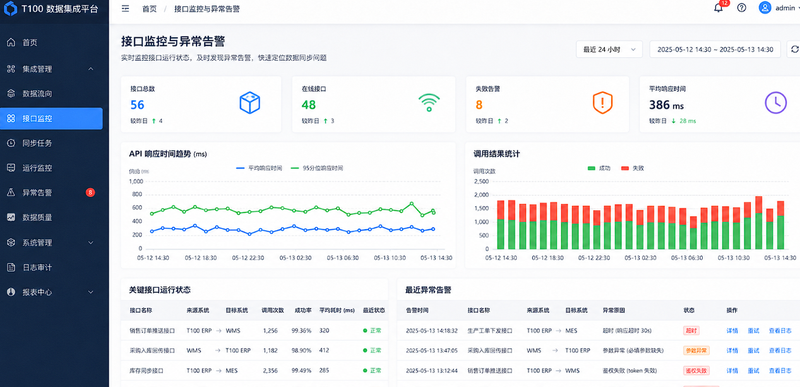Image resolution: width=800 pixels, height=387 pixels.
Task: Click the 库存同步接口 row name
Action: (146, 370)
